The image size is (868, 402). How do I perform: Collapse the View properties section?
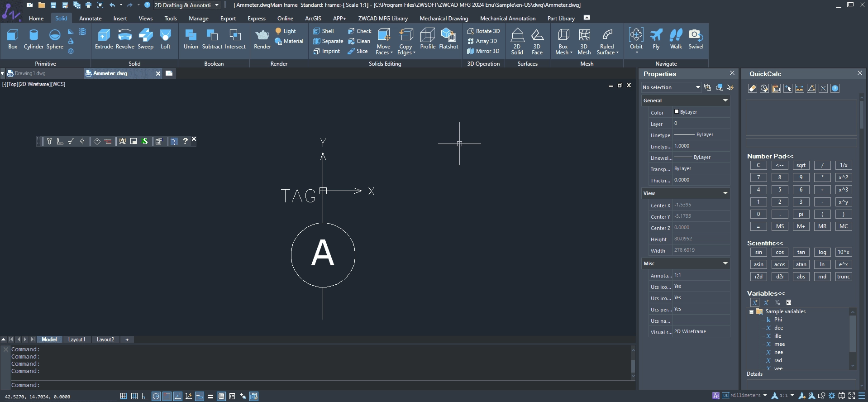(x=725, y=193)
